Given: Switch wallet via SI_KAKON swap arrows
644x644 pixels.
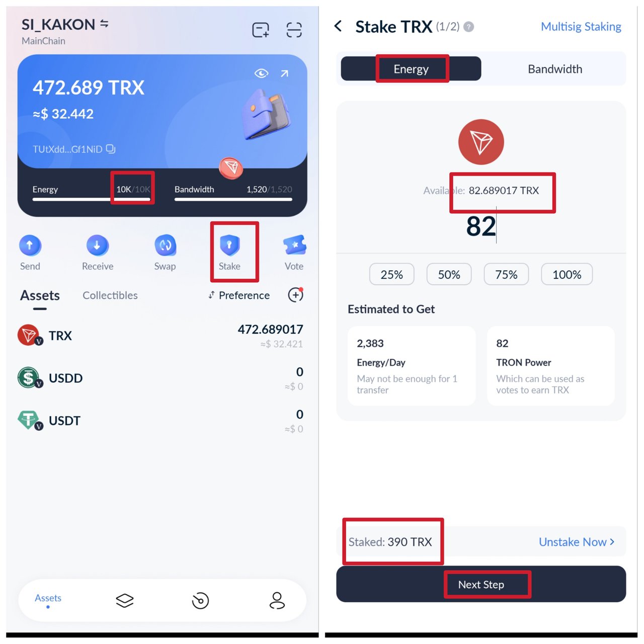Looking at the screenshot, I should (105, 24).
